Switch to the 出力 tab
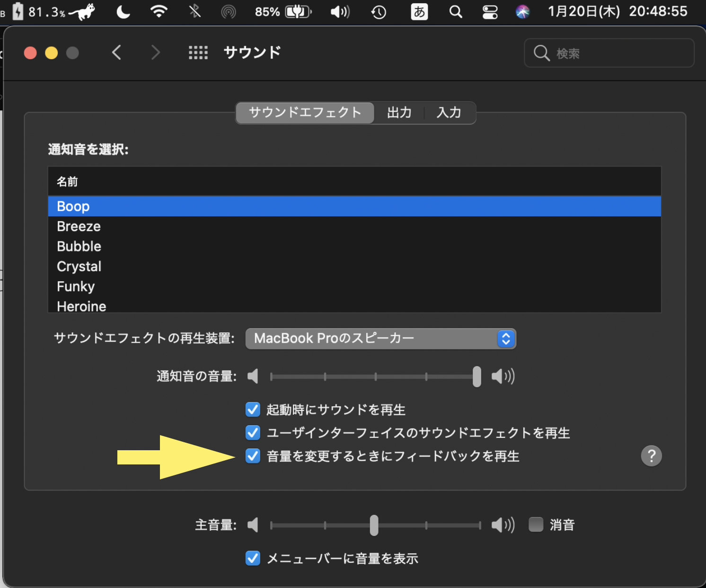Image resolution: width=706 pixels, height=588 pixels. pos(399,113)
